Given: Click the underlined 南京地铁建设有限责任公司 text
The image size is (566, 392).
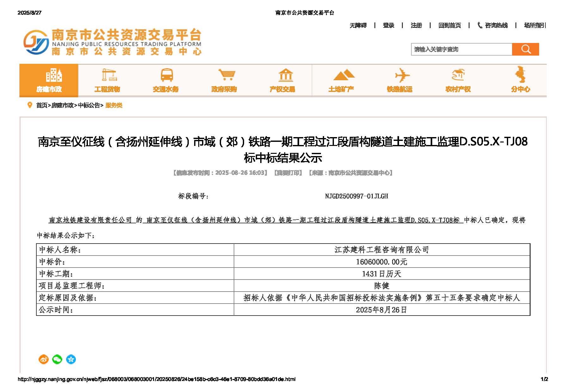Looking at the screenshot, I should coord(90,220).
